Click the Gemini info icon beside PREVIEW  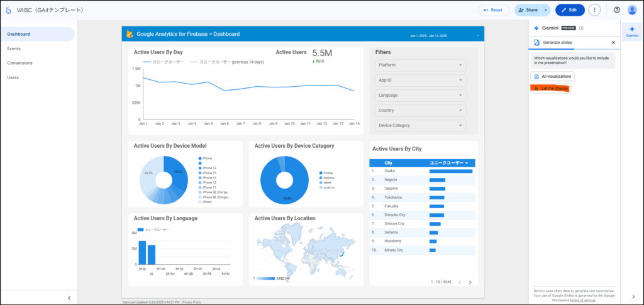pyautogui.click(x=581, y=28)
